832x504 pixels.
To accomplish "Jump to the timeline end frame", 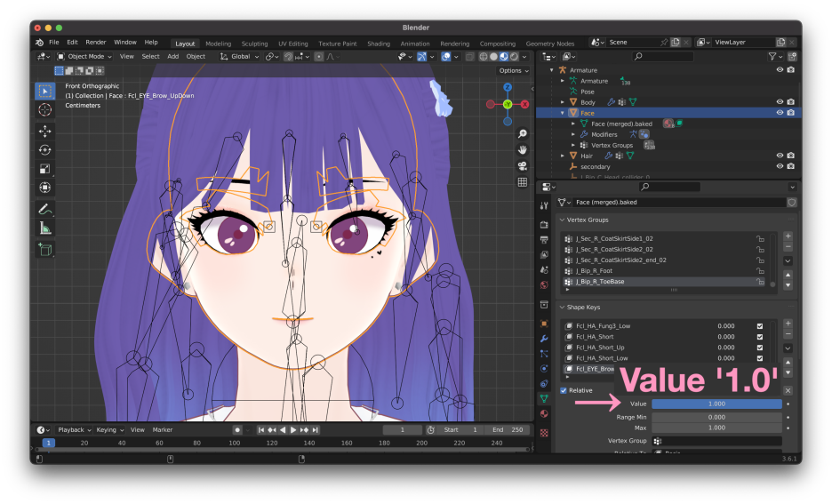I will tap(316, 429).
